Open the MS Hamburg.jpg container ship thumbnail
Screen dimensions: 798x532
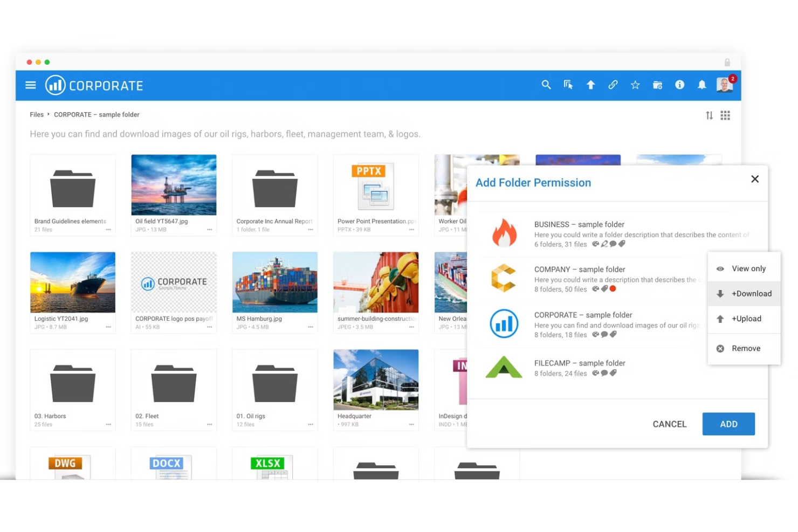point(275,282)
